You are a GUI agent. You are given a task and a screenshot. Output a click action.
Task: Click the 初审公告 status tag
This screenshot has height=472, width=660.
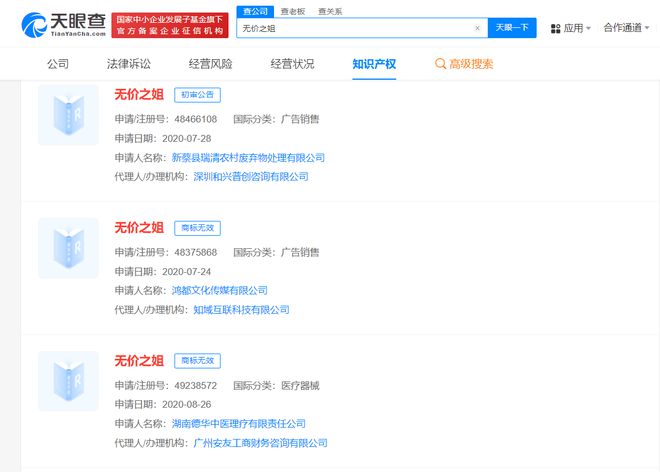[x=197, y=95]
